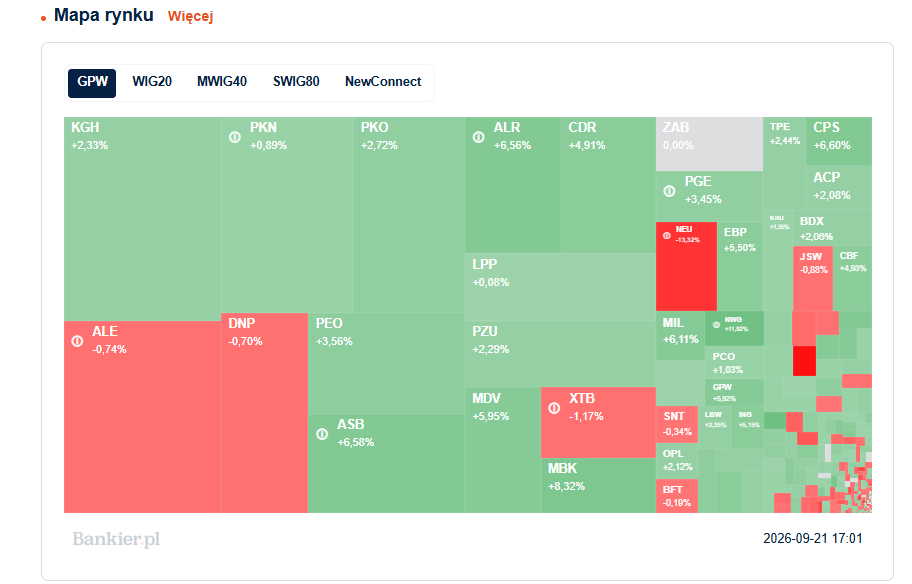Click the info icon beside NWG

(716, 325)
